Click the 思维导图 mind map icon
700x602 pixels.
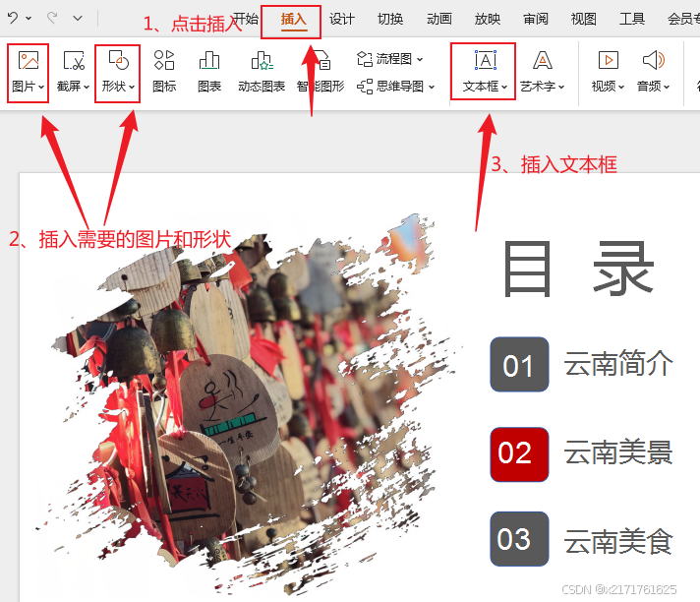365,87
